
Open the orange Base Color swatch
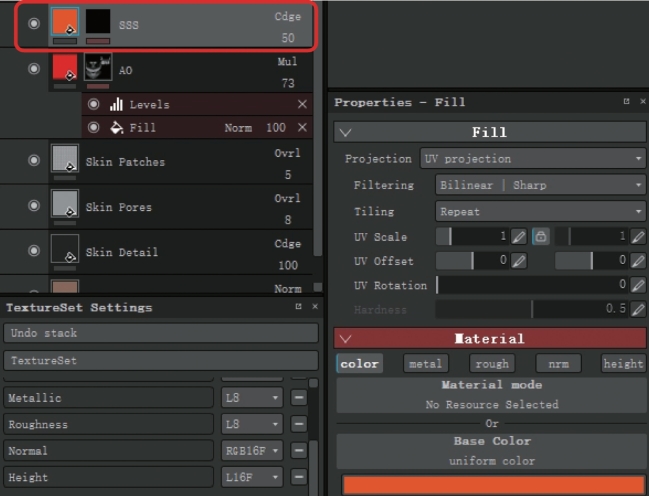(493, 485)
